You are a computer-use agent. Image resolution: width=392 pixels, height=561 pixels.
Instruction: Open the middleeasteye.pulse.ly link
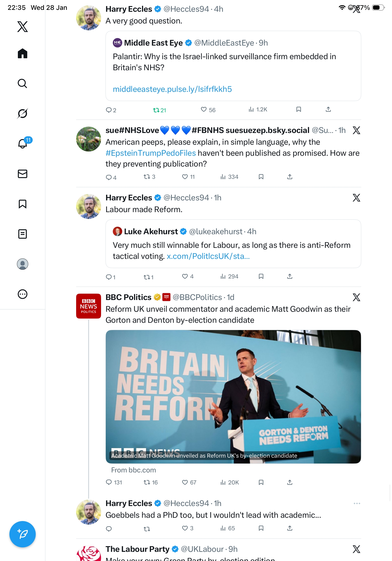pyautogui.click(x=172, y=89)
